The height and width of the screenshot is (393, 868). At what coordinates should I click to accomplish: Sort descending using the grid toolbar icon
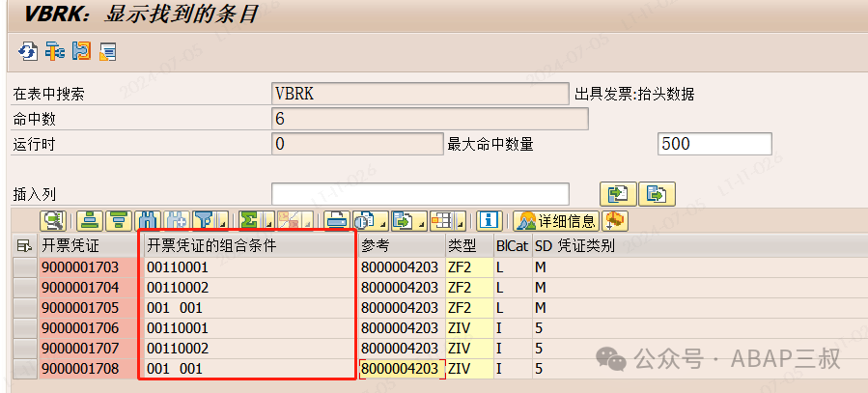coord(118,221)
